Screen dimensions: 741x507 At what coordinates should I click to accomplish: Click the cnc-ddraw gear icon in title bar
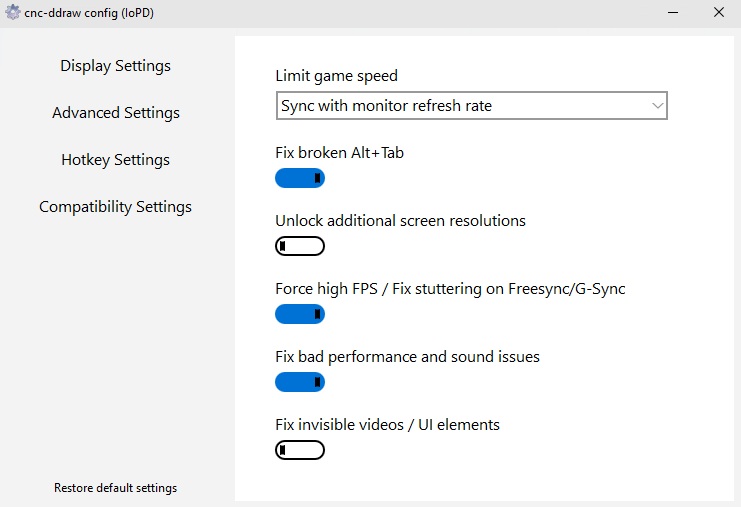point(12,13)
